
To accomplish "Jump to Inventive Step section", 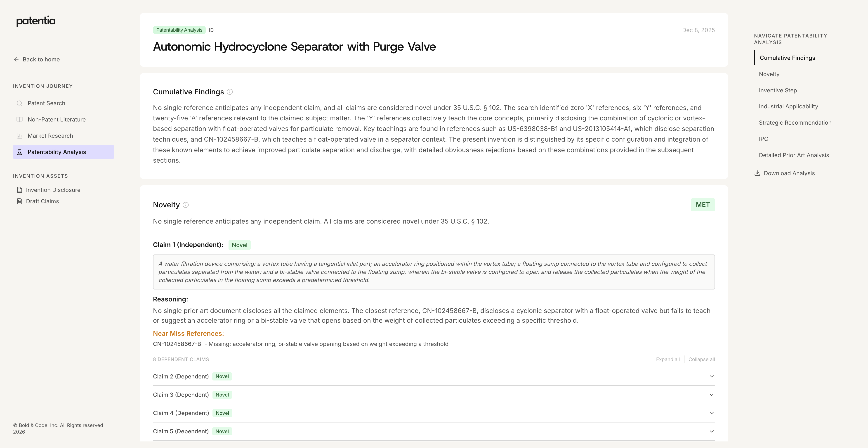I will 778,91.
